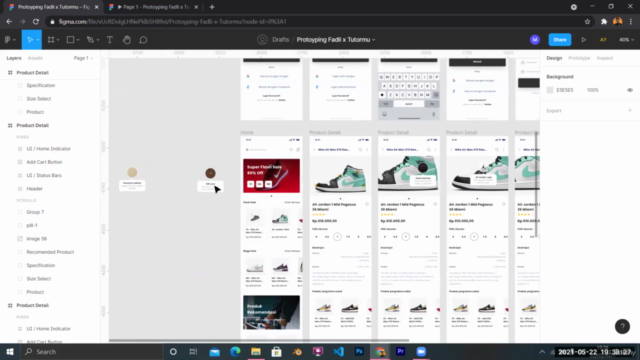Click the taskbar Search box
The height and width of the screenshot is (360, 640).
point(91,351)
